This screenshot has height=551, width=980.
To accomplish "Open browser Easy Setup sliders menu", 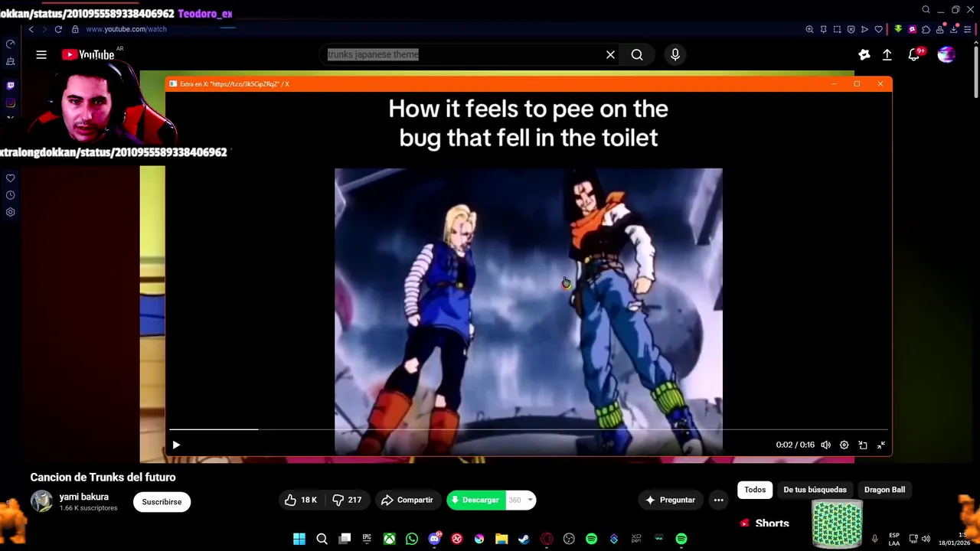I will (x=968, y=29).
